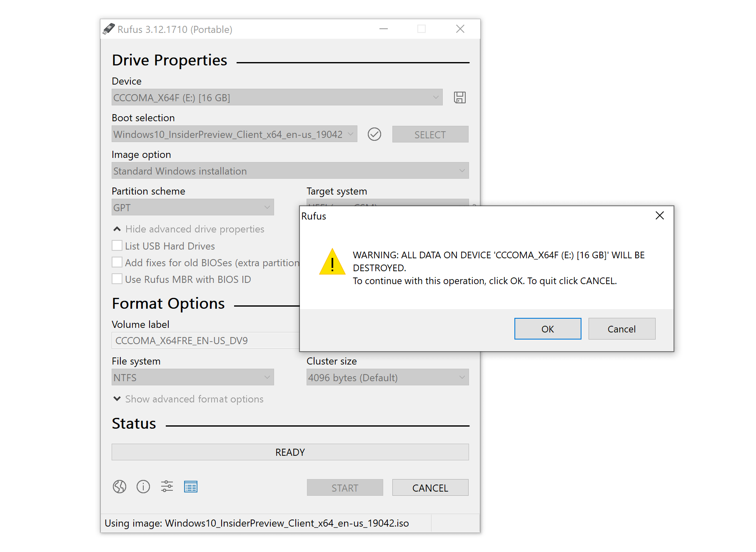Compute ISO checksums via the checkmark icon
The image size is (756, 552).
pyautogui.click(x=374, y=134)
